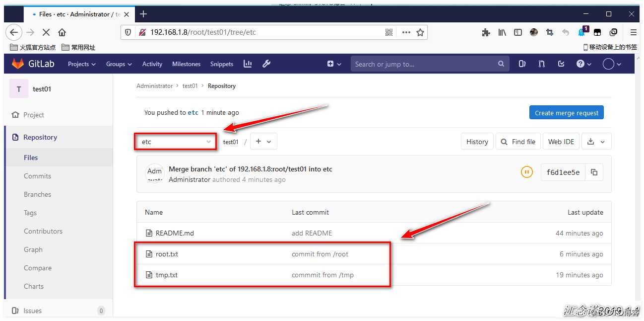
Task: Open the browser home page icon
Action: pyautogui.click(x=62, y=32)
